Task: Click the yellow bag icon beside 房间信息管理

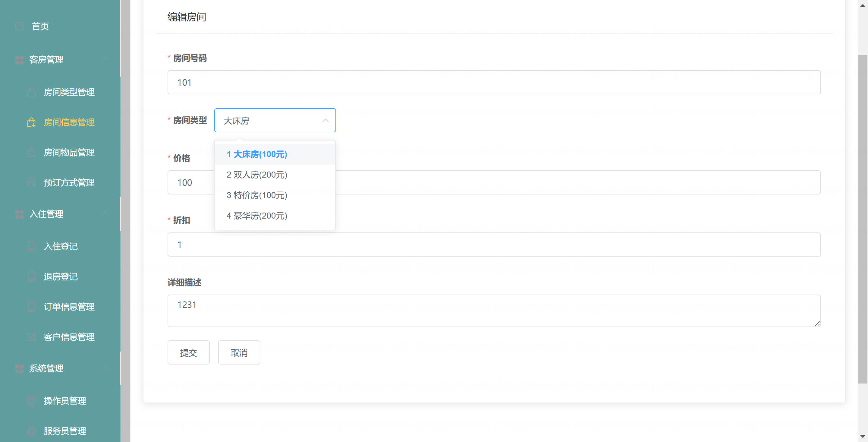Action: 31,122
